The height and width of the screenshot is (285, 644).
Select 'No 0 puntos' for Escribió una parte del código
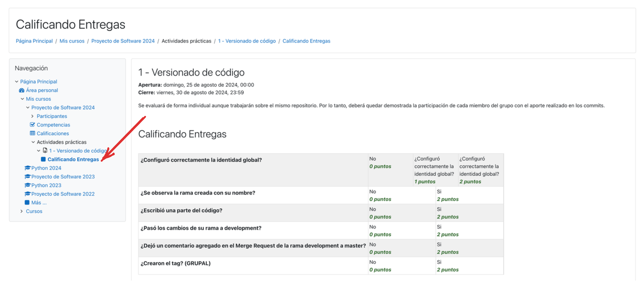click(402, 213)
